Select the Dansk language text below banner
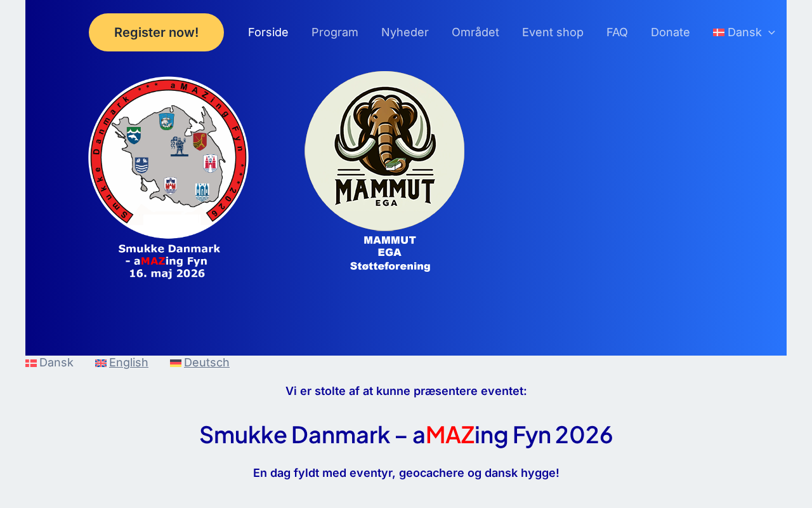Screen dimensions: 812x508 click(x=56, y=363)
